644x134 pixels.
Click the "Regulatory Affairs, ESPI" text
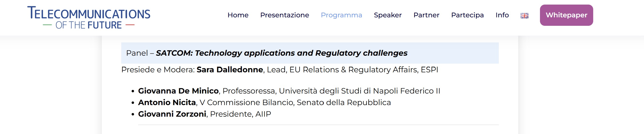click(393, 70)
